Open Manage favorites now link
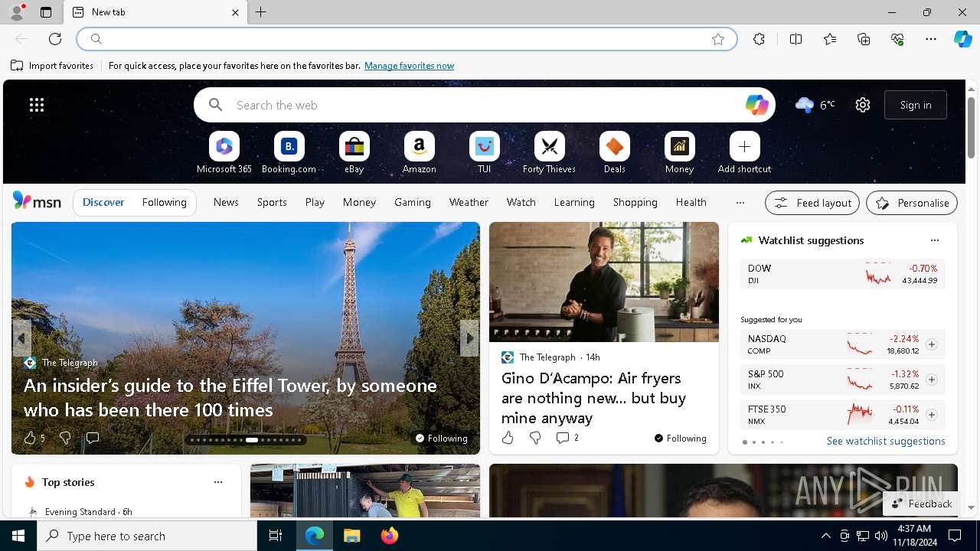This screenshot has width=980, height=551. point(409,66)
